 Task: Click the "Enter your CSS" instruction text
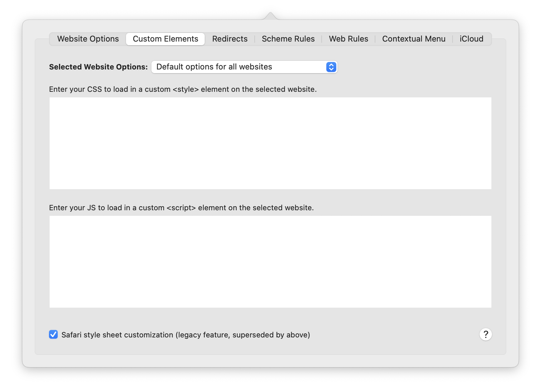183,89
